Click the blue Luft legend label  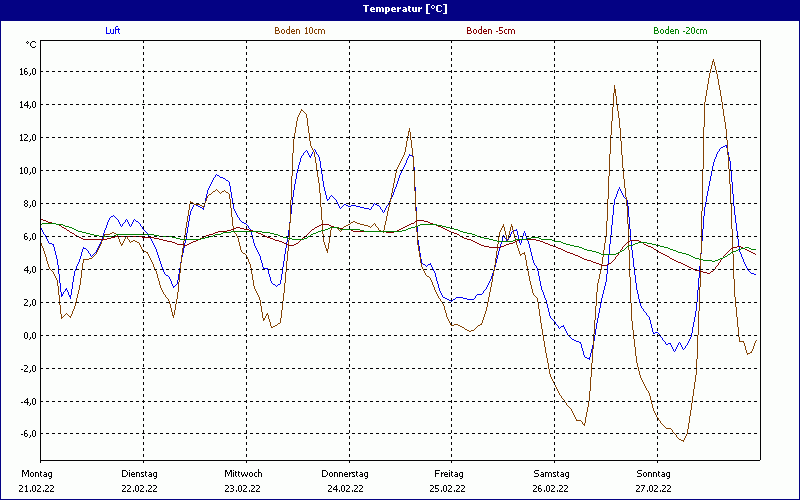click(x=113, y=31)
